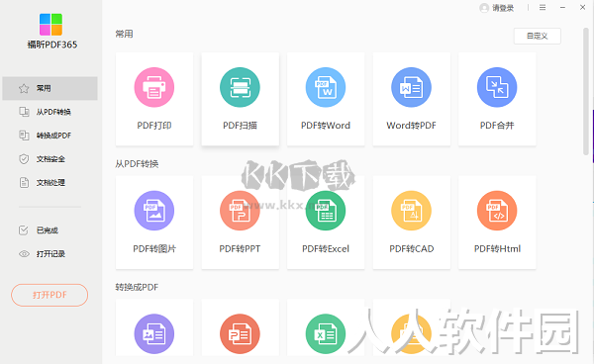Open the hamburger menu in title bar
594x364 pixels.
point(543,8)
